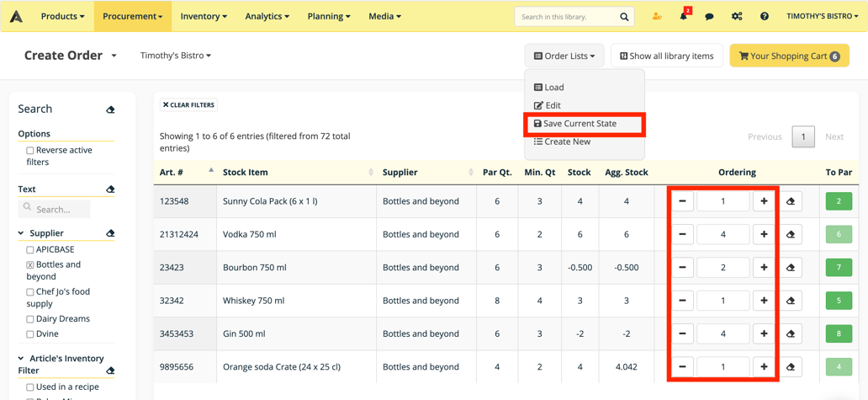Select Save Current State menu entry
868x400 pixels.
click(580, 124)
